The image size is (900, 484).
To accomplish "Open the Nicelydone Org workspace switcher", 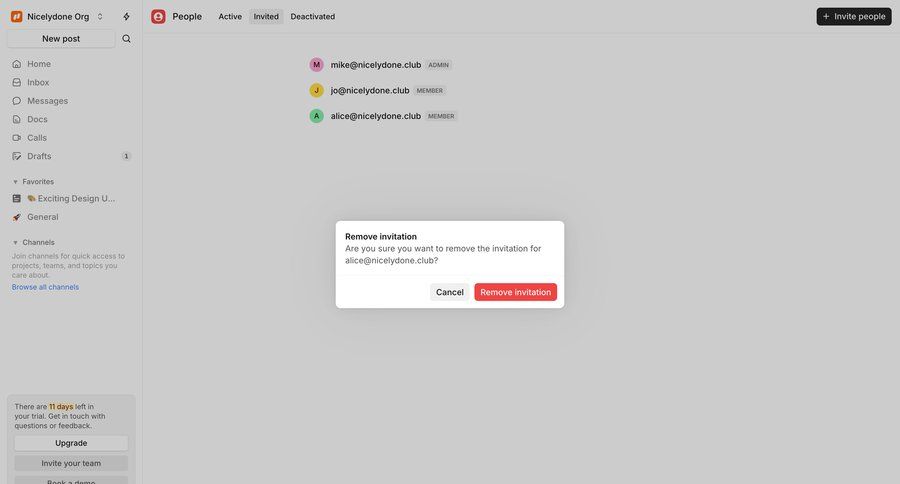I will click(x=58, y=17).
